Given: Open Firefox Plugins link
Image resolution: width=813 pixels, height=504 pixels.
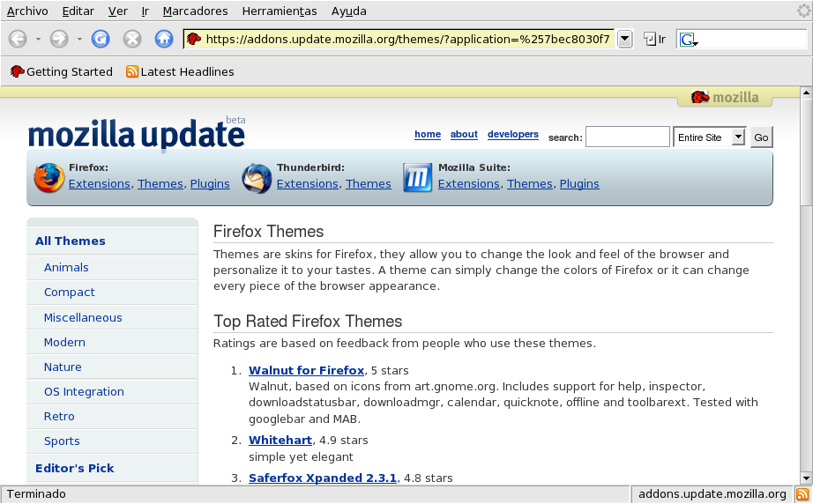Looking at the screenshot, I should (210, 184).
